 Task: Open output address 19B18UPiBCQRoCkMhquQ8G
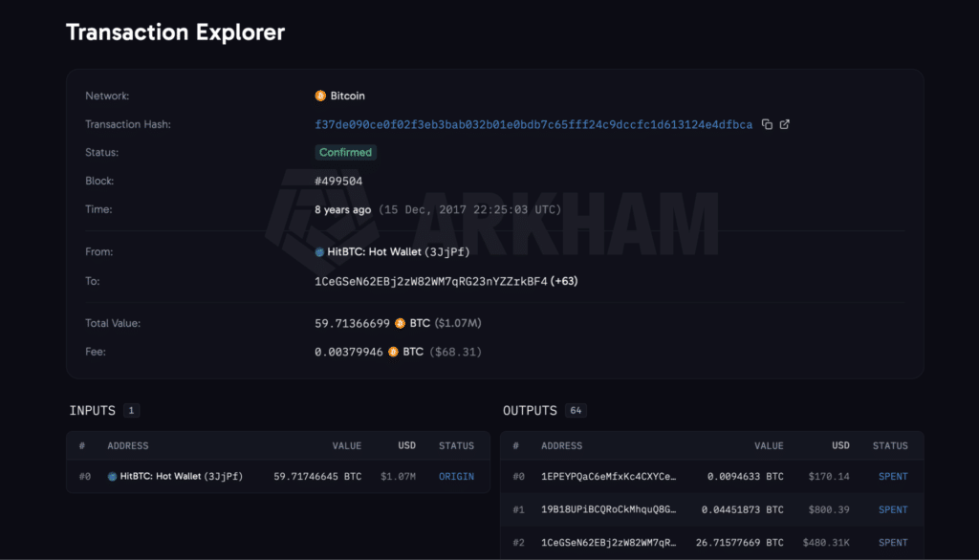609,509
